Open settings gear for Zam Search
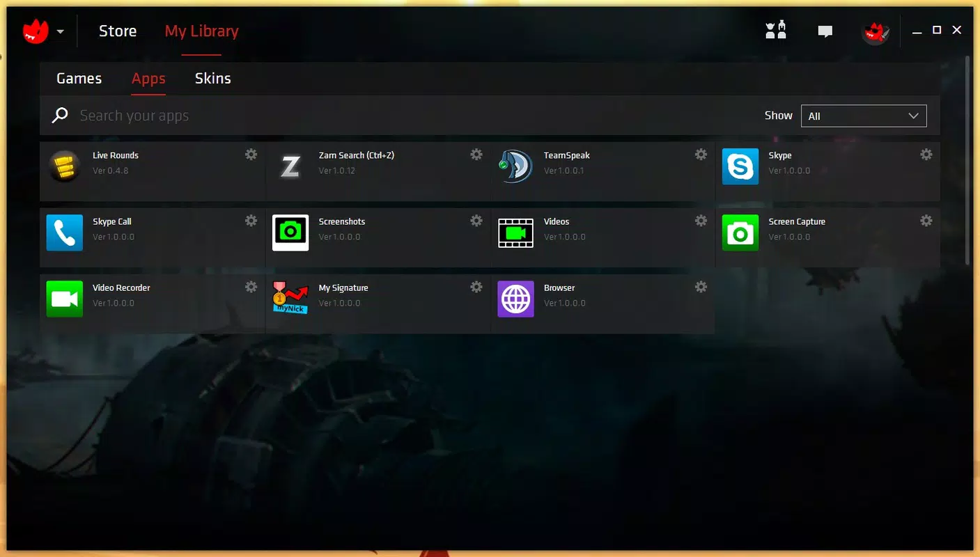The image size is (980, 557). tap(476, 155)
